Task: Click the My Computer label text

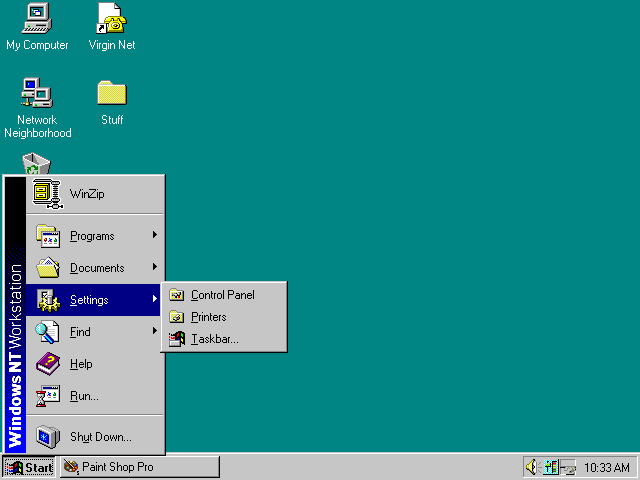Action: point(37,45)
